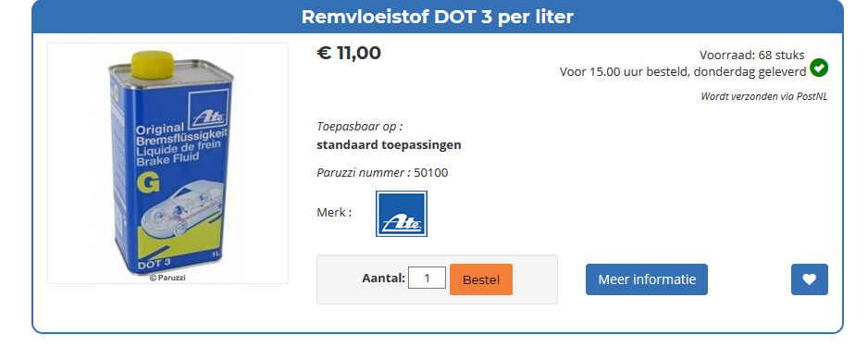Click the green in-stock checkmark icon
Viewport: 868px width, 347px height.
(819, 68)
